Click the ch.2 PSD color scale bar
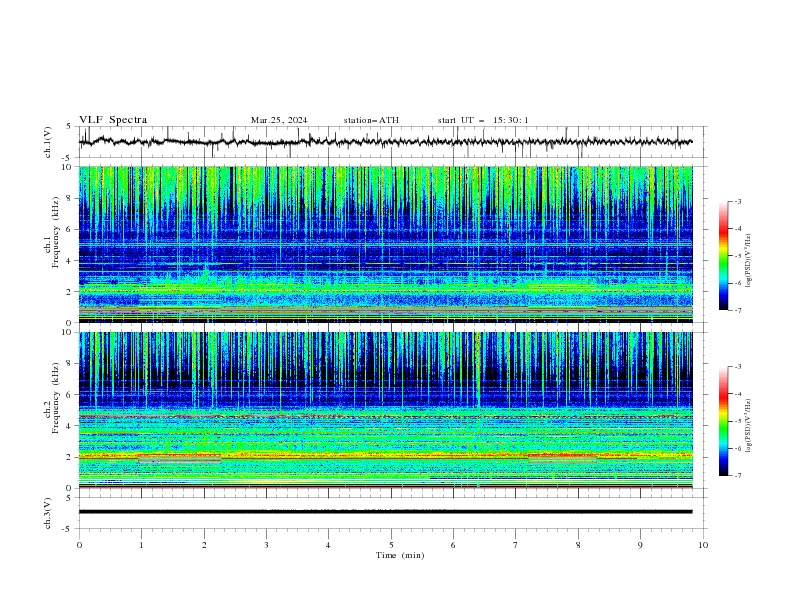Viewport: 792px width, 612px height. coord(723,421)
